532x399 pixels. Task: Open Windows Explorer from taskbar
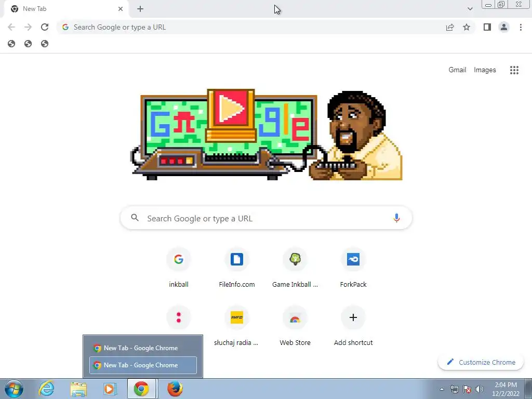(78, 389)
